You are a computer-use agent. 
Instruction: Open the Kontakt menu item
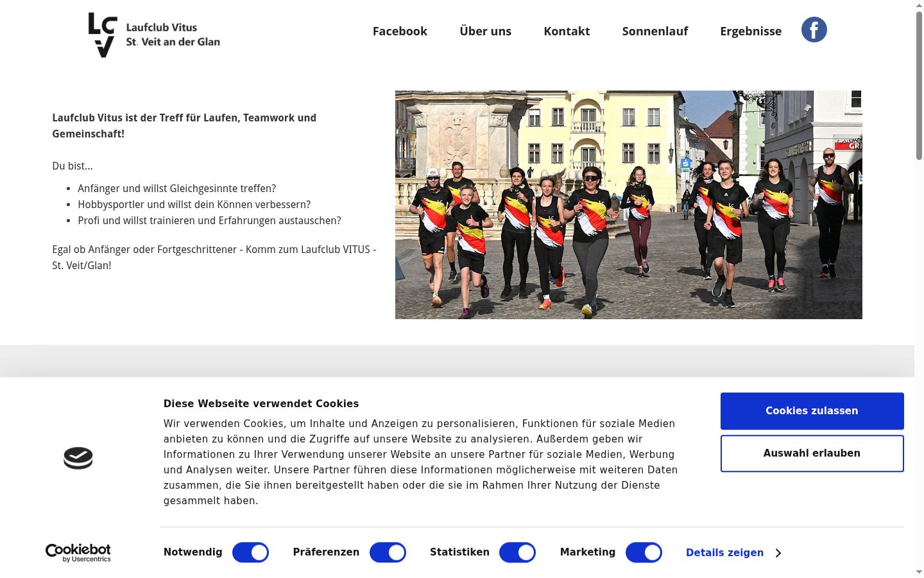(x=567, y=31)
